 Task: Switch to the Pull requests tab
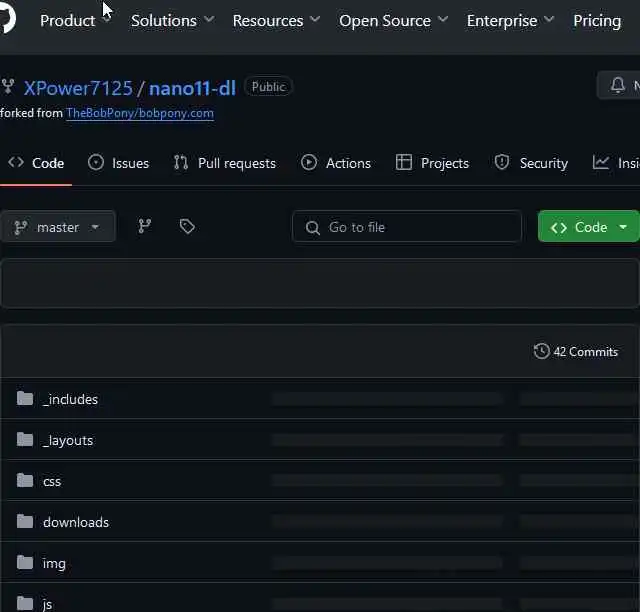[x=224, y=163]
